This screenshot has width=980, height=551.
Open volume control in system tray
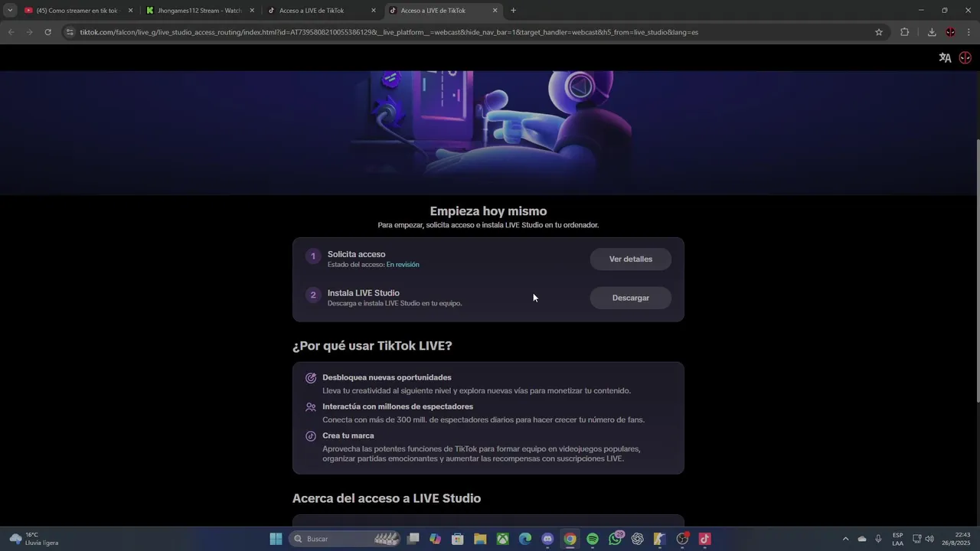tap(930, 539)
